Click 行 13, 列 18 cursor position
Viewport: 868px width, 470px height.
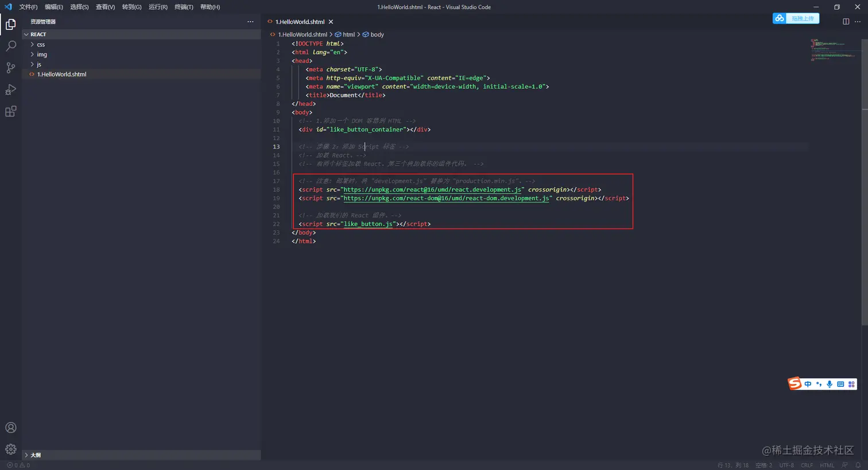tap(733, 465)
